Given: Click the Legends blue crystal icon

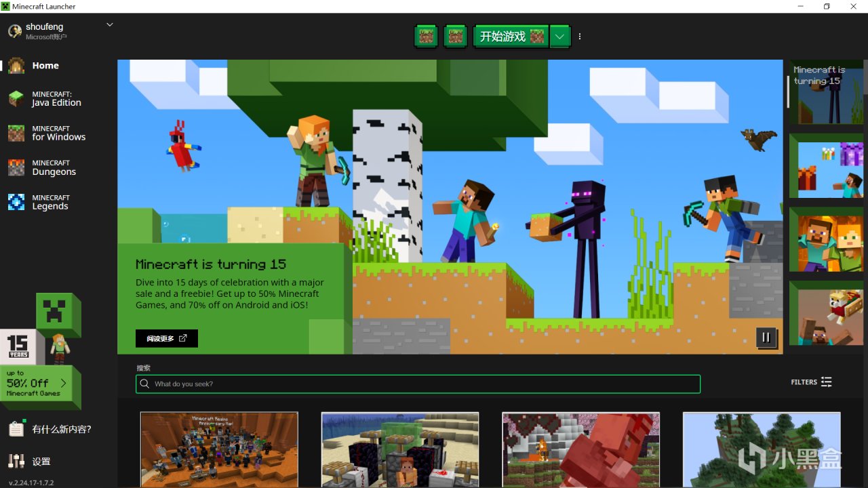Looking at the screenshot, I should pyautogui.click(x=16, y=202).
